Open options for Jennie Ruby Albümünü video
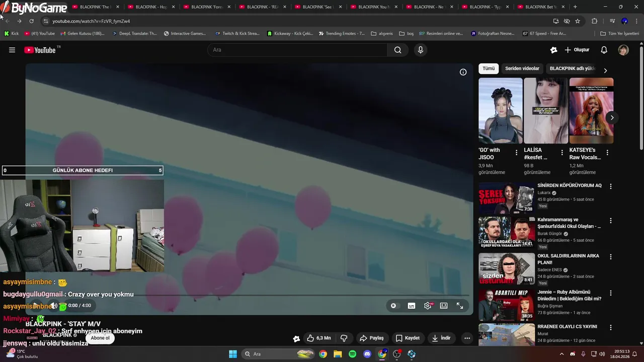This screenshot has width=644, height=362. 611,293
